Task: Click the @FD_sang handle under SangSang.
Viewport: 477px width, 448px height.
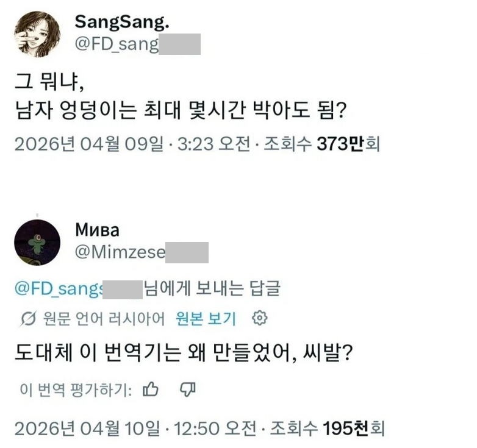Action: (x=116, y=44)
